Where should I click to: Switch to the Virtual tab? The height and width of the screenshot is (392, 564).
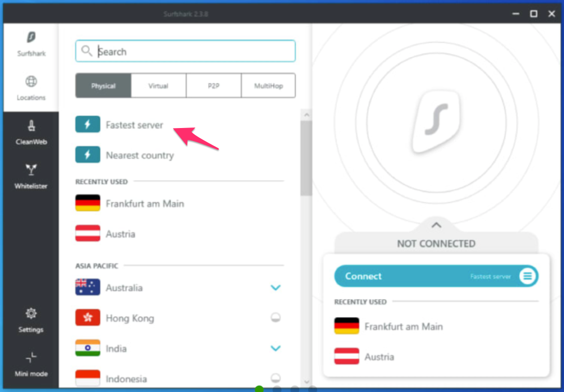159,86
